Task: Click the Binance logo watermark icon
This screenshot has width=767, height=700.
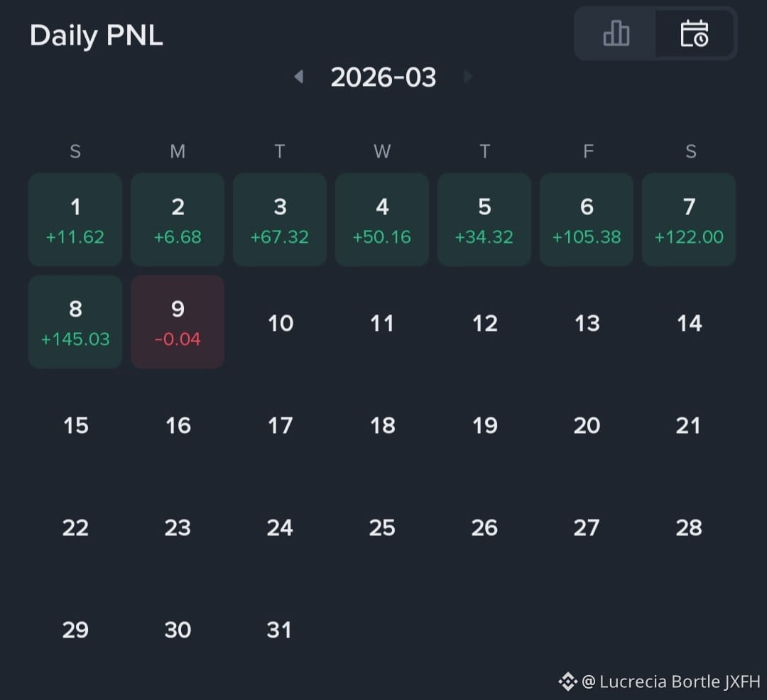Action: point(568,682)
